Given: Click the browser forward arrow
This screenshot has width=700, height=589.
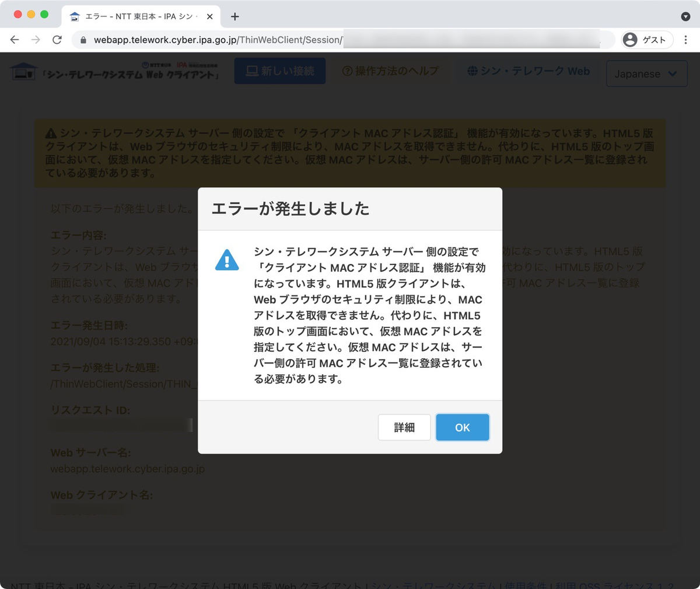Looking at the screenshot, I should pyautogui.click(x=36, y=40).
